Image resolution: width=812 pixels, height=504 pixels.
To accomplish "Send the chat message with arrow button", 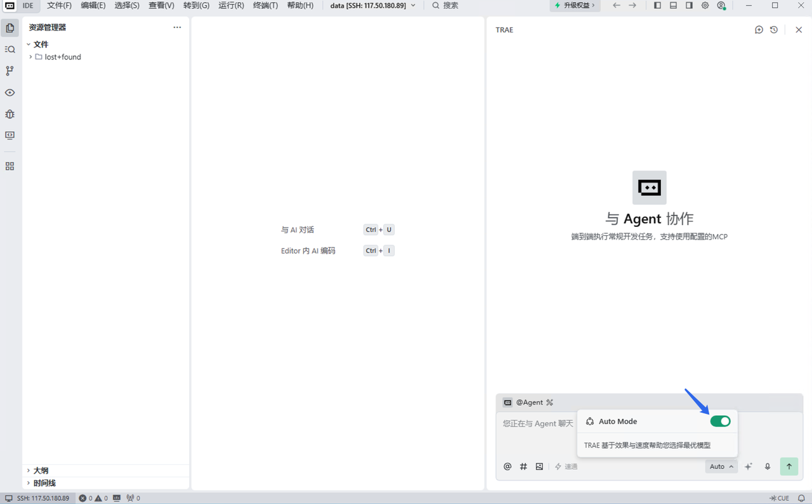I will click(789, 467).
